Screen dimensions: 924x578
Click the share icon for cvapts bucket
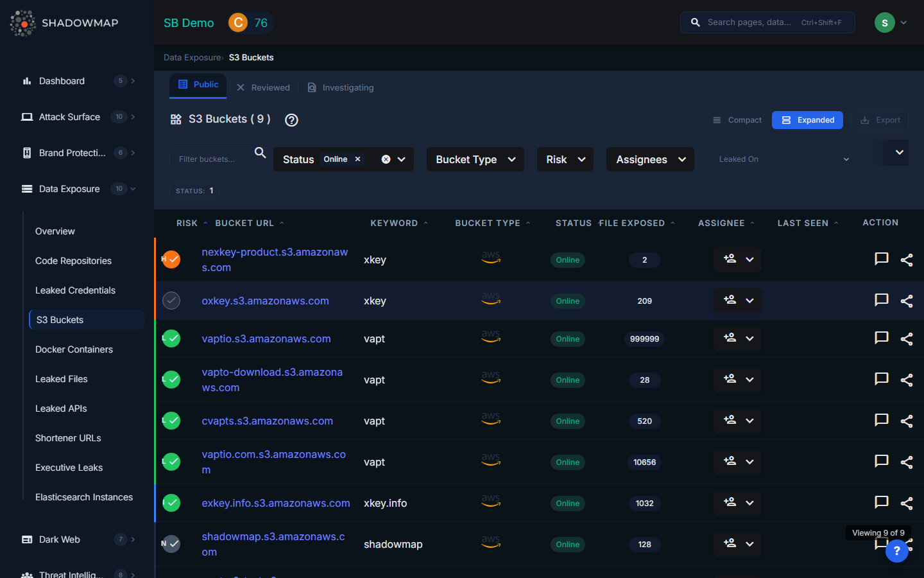906,421
